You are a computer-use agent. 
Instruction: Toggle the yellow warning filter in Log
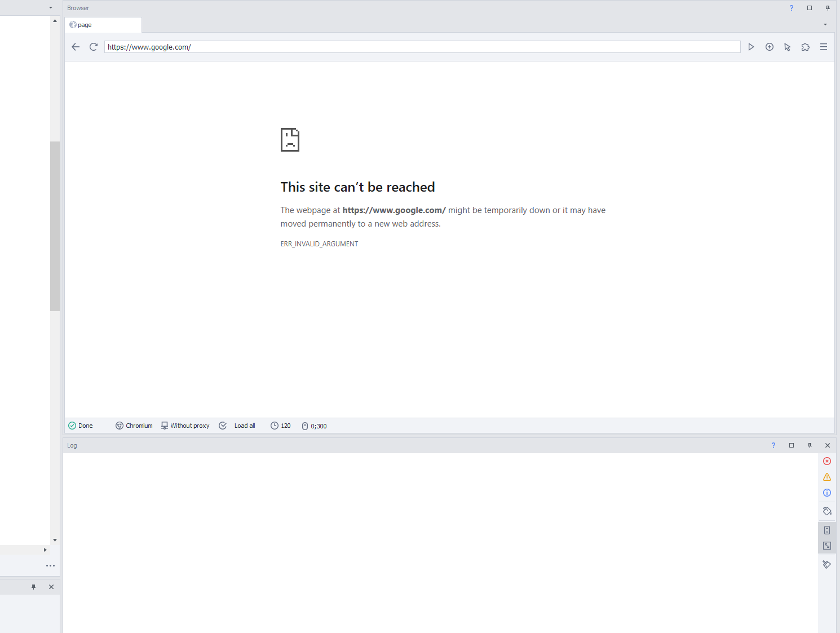[827, 477]
